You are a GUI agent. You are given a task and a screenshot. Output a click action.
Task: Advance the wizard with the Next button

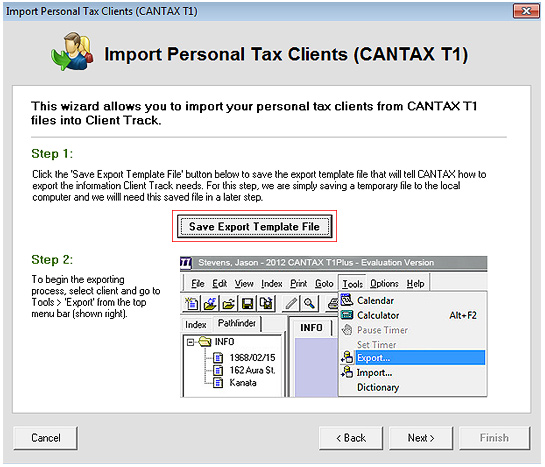[x=421, y=438]
